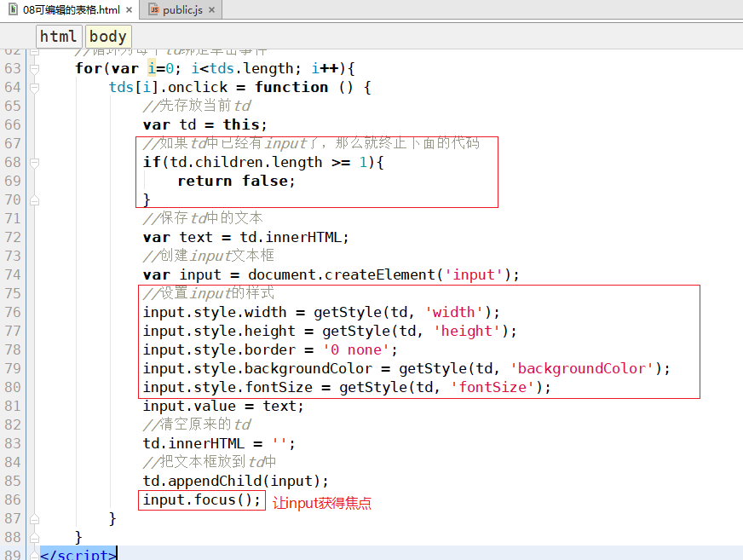
Task: Collapse the onclick function at line 64
Action: pyautogui.click(x=35, y=87)
